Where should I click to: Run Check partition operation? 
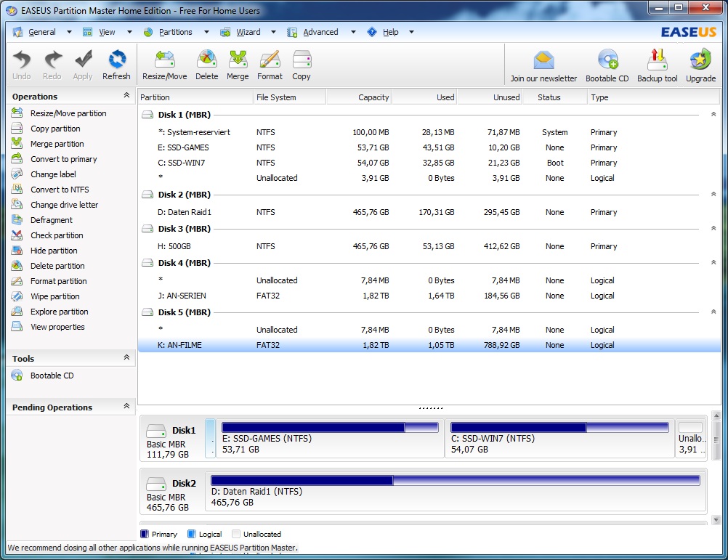coord(47,235)
